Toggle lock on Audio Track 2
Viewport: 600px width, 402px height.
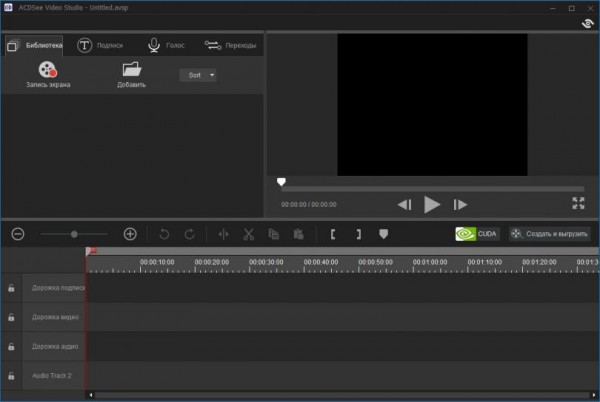[11, 376]
